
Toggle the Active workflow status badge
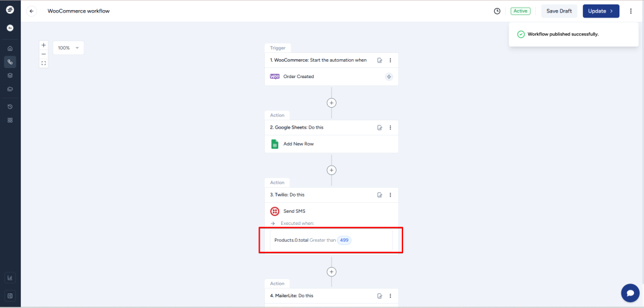point(520,11)
